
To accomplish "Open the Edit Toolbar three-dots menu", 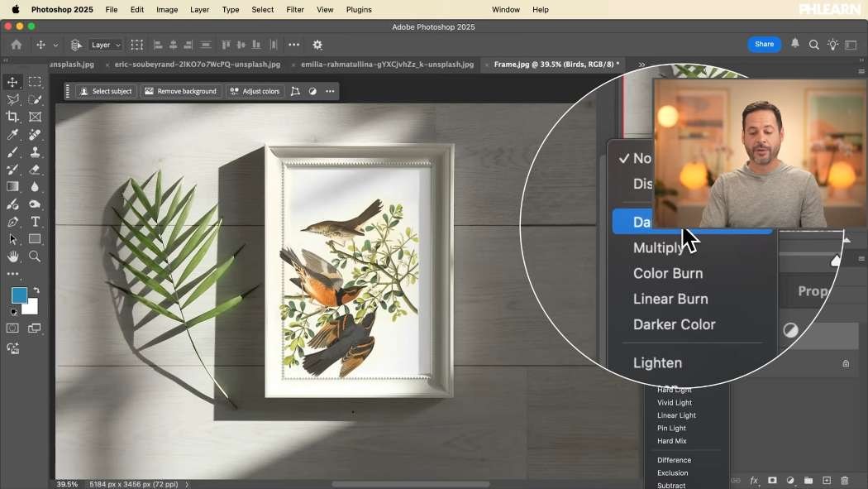I will pos(12,274).
